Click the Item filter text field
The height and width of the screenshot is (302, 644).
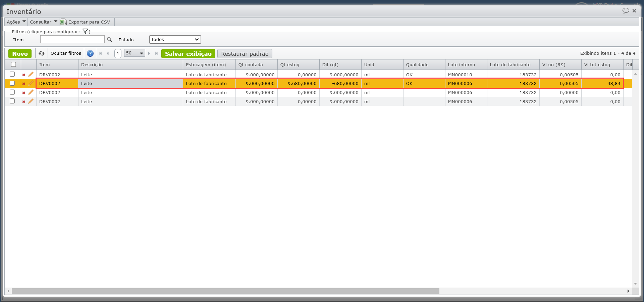click(x=72, y=40)
